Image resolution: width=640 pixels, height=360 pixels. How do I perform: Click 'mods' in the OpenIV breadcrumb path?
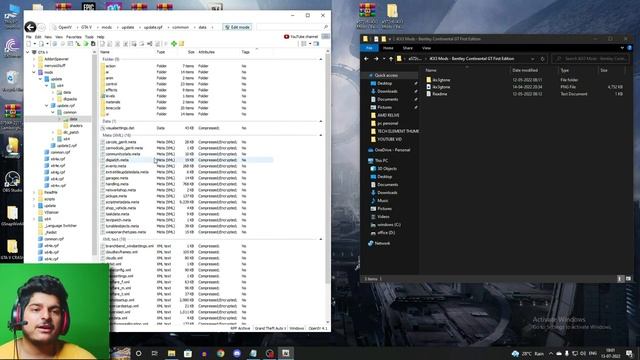coord(107,27)
